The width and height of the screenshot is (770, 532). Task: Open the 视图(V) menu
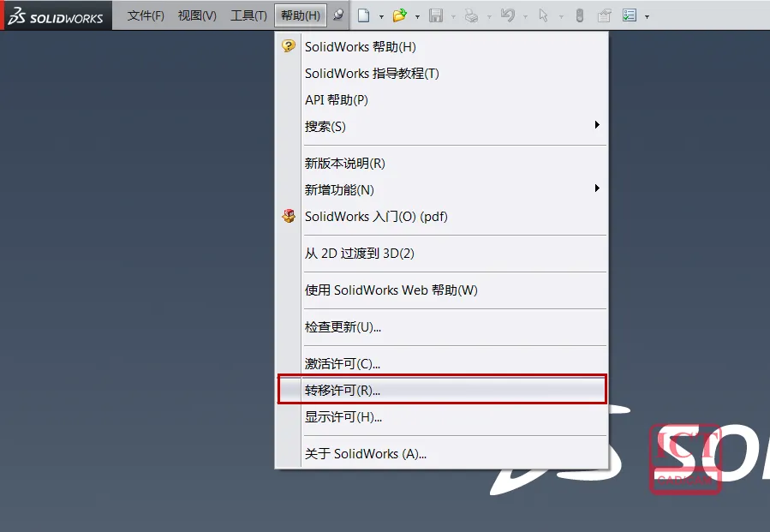[197, 15]
